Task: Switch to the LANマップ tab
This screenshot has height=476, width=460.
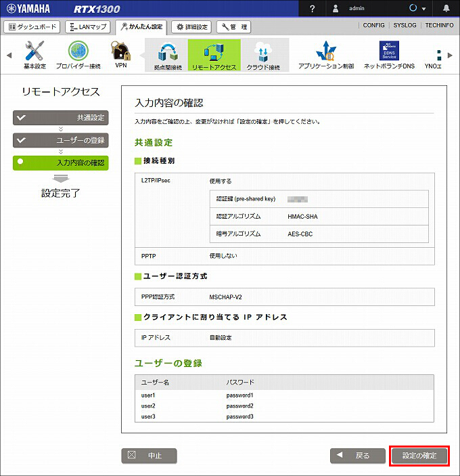Action: tap(88, 26)
